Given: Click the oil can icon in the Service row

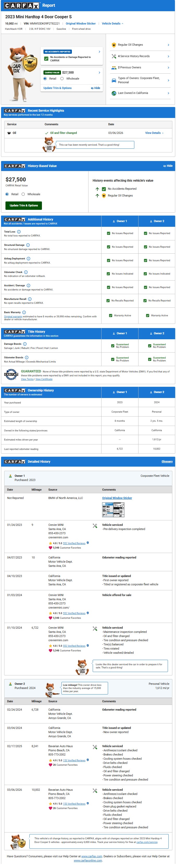Looking at the screenshot, I should pos(9,133).
